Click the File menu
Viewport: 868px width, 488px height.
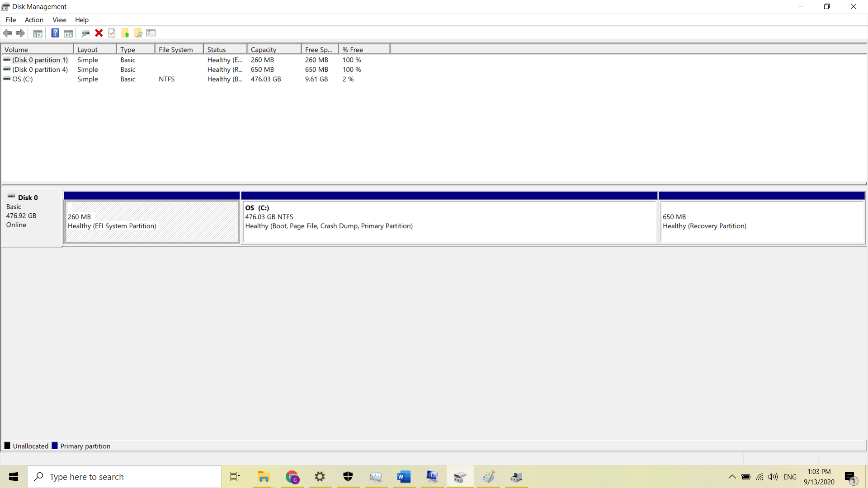[10, 20]
